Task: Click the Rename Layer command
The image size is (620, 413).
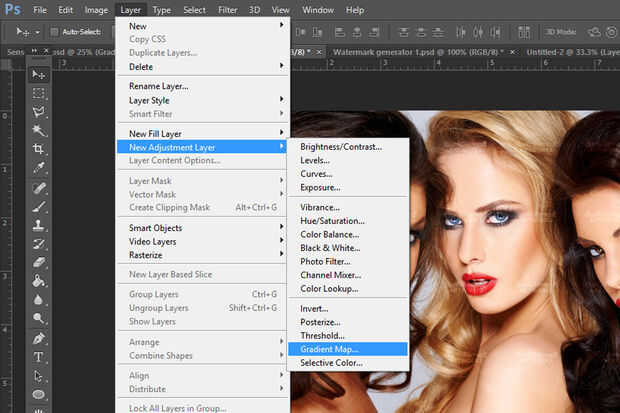Action: [158, 86]
